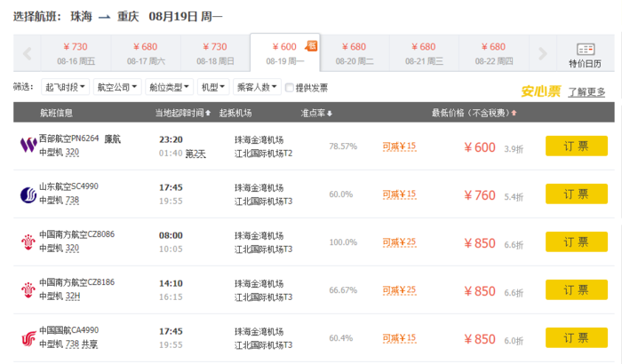Enable the 提供发票 checkbox

pyautogui.click(x=290, y=87)
